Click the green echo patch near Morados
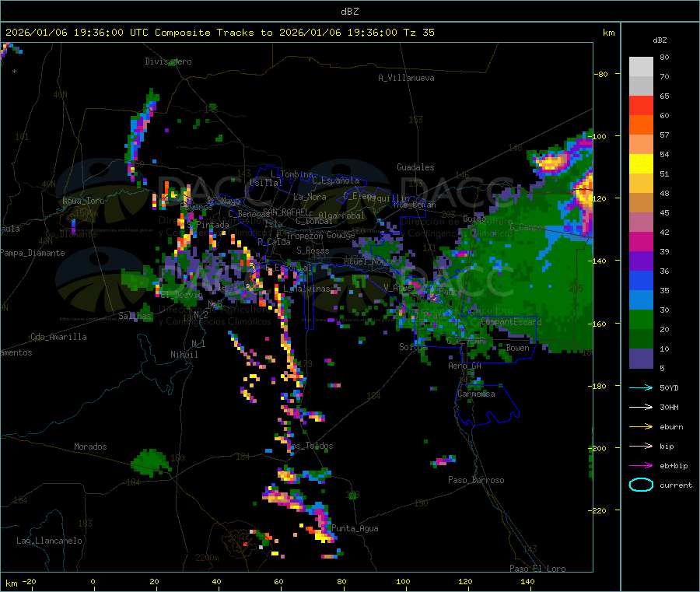 pyautogui.click(x=150, y=463)
